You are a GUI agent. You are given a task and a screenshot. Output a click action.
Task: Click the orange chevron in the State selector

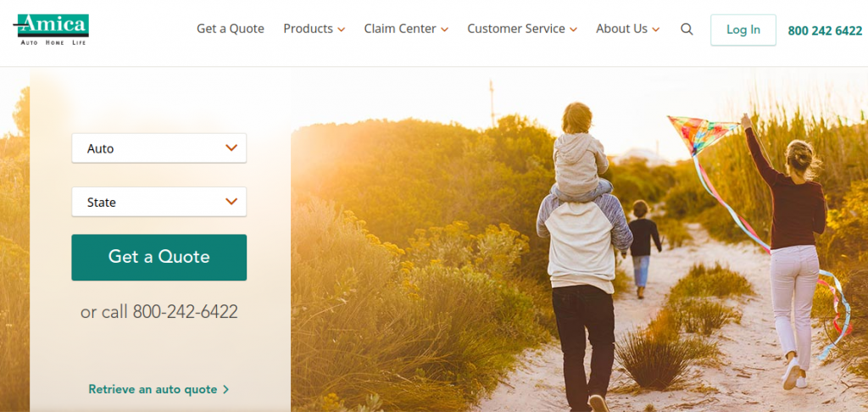coord(231,202)
